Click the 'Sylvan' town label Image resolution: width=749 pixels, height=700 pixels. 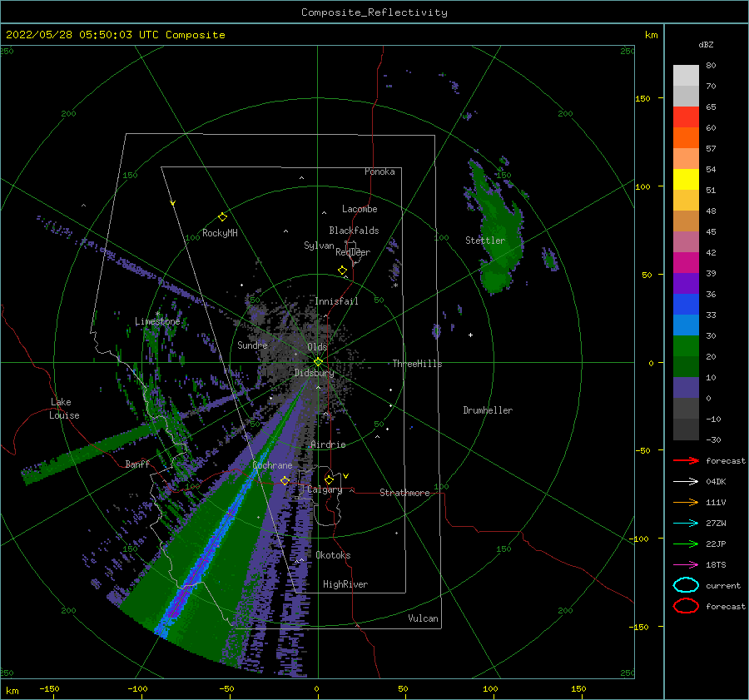319,246
